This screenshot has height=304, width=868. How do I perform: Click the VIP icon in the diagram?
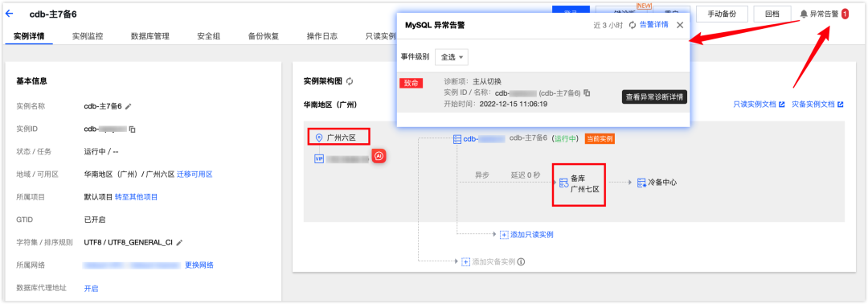pos(319,159)
